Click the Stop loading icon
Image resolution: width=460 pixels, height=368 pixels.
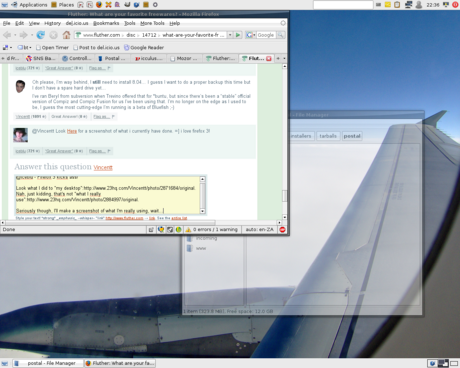(x=53, y=35)
